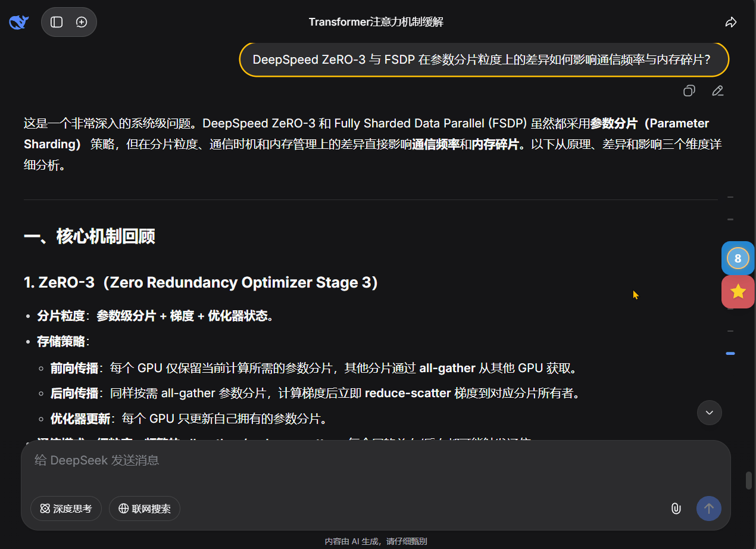This screenshot has width=756, height=549.
Task: Click the red star bookmark button
Action: 738,291
